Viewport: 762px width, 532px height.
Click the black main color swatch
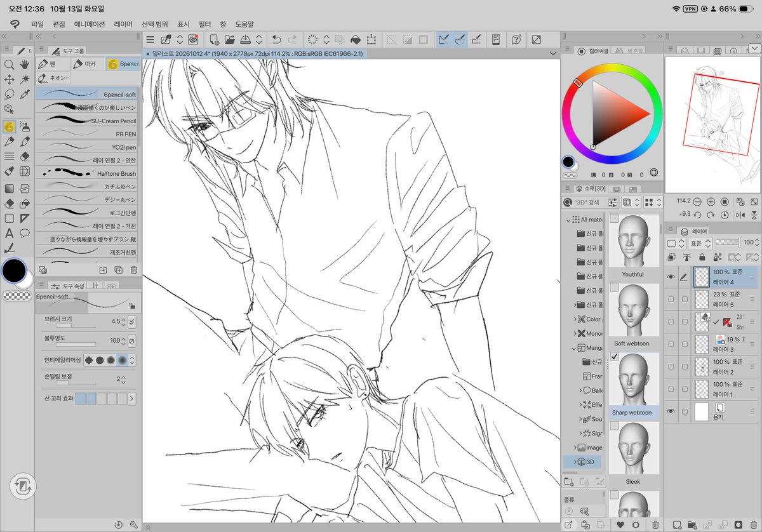point(14,271)
